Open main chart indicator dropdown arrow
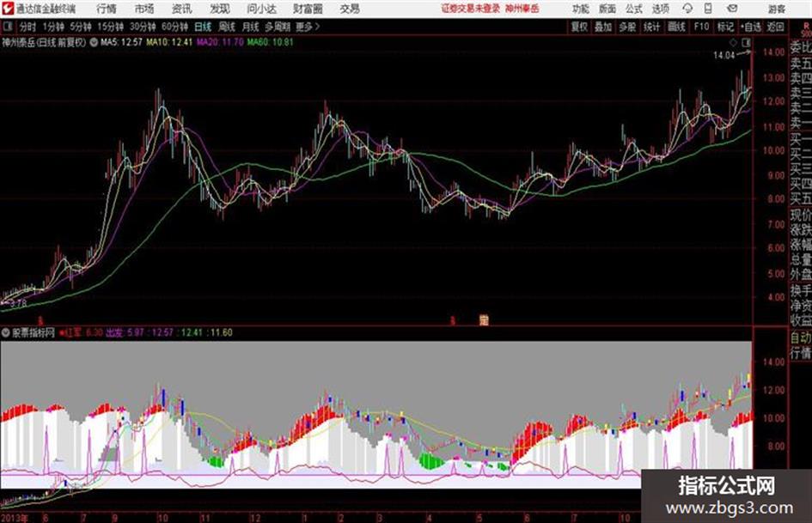 tap(94, 42)
